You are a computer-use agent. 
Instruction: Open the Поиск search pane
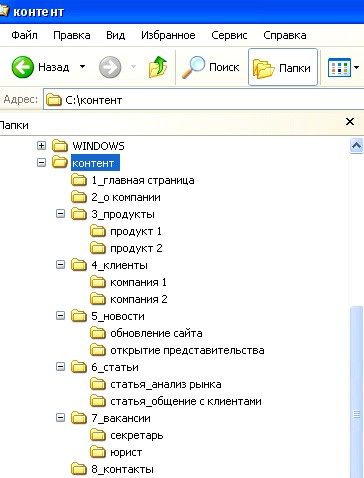point(210,67)
